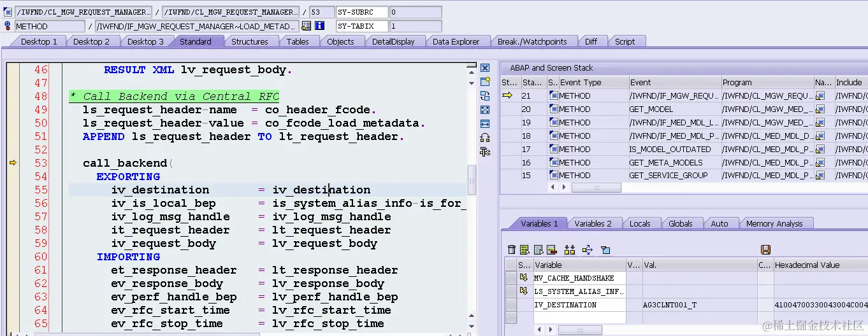This screenshot has height=336, width=868.
Task: Switch to the Desktop 2 tab
Action: tap(91, 41)
